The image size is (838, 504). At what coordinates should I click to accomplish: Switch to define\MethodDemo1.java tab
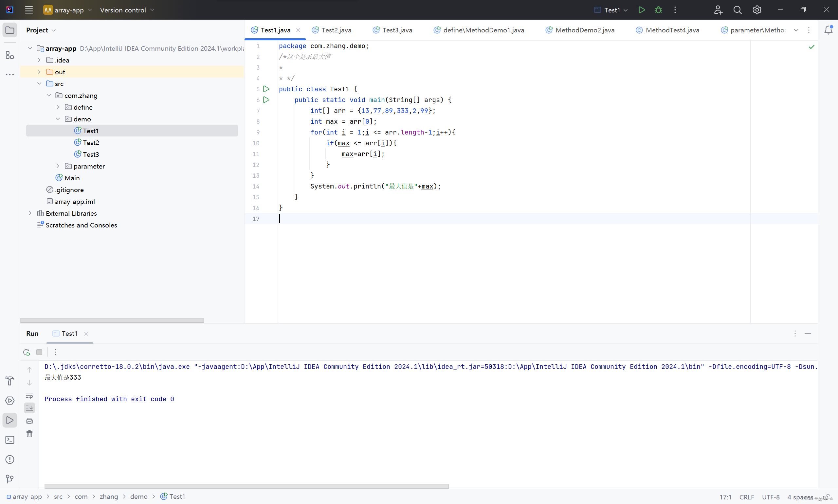[x=479, y=30]
